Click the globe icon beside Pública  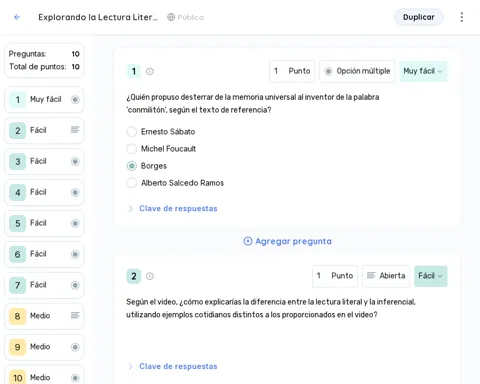tap(171, 17)
